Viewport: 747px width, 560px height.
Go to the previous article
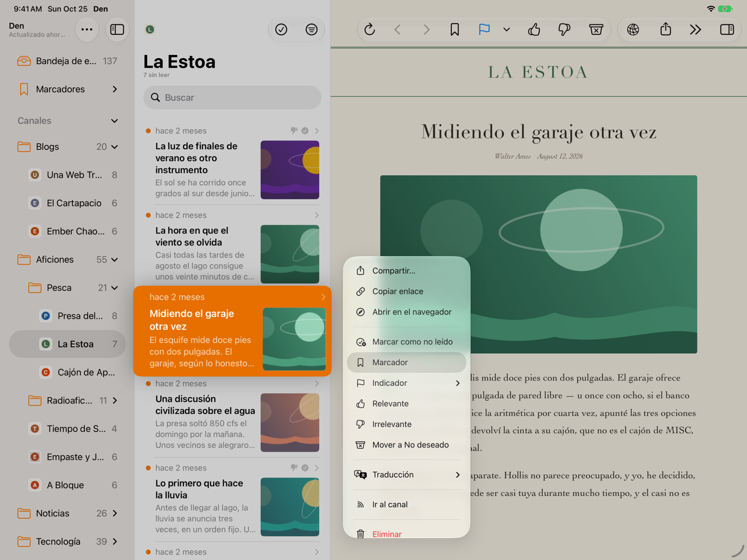click(398, 30)
